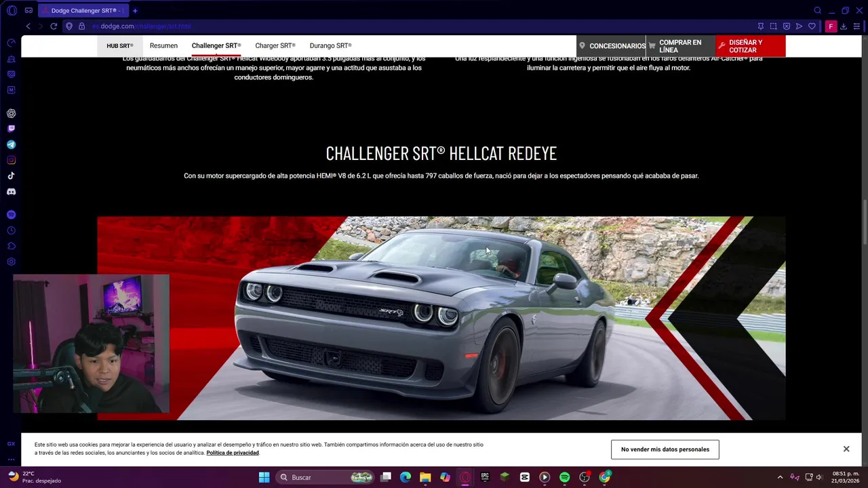Image resolution: width=868 pixels, height=488 pixels.
Task: Open the ad blocker shield icon
Action: pyautogui.click(x=786, y=26)
